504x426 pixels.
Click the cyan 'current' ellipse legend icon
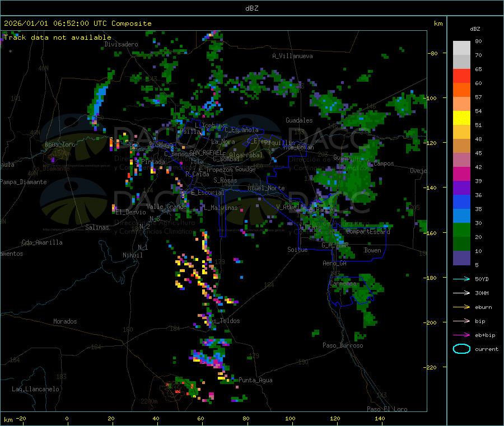coord(461,349)
